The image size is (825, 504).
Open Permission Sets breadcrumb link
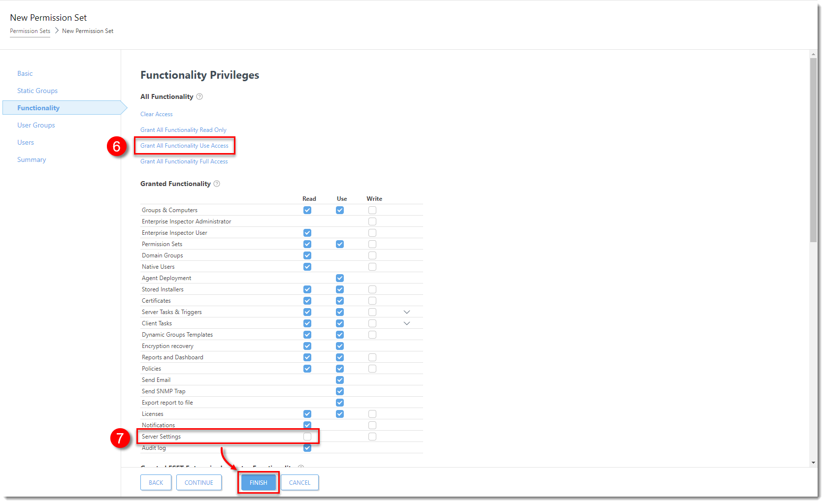click(30, 31)
